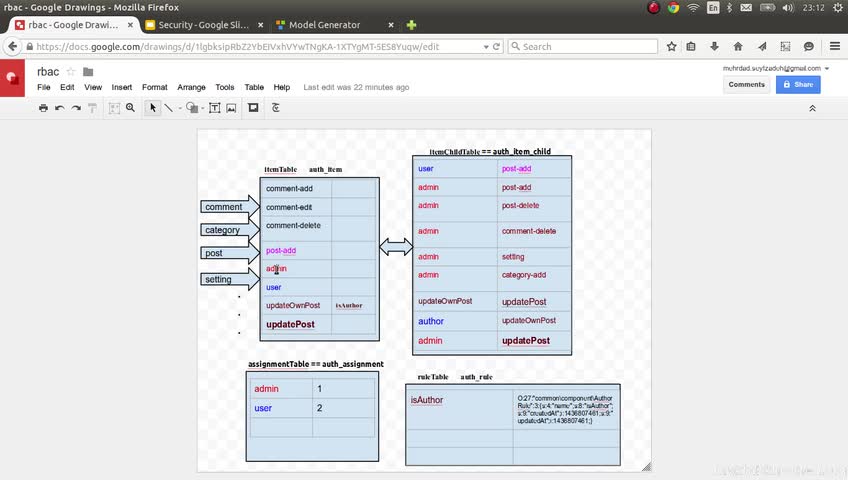Open the Insert menu
Screen dimensions: 848x480
click(122, 87)
